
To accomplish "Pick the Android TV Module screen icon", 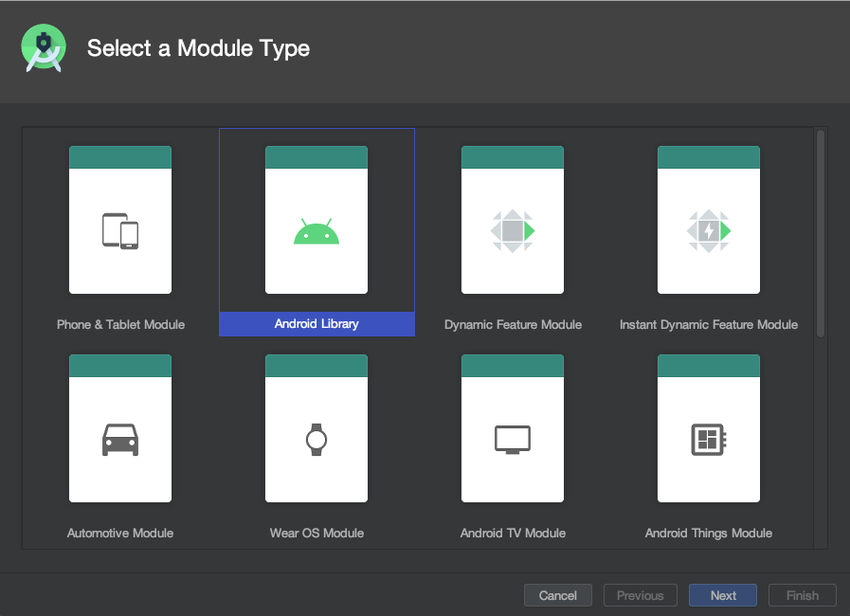I will tap(513, 440).
